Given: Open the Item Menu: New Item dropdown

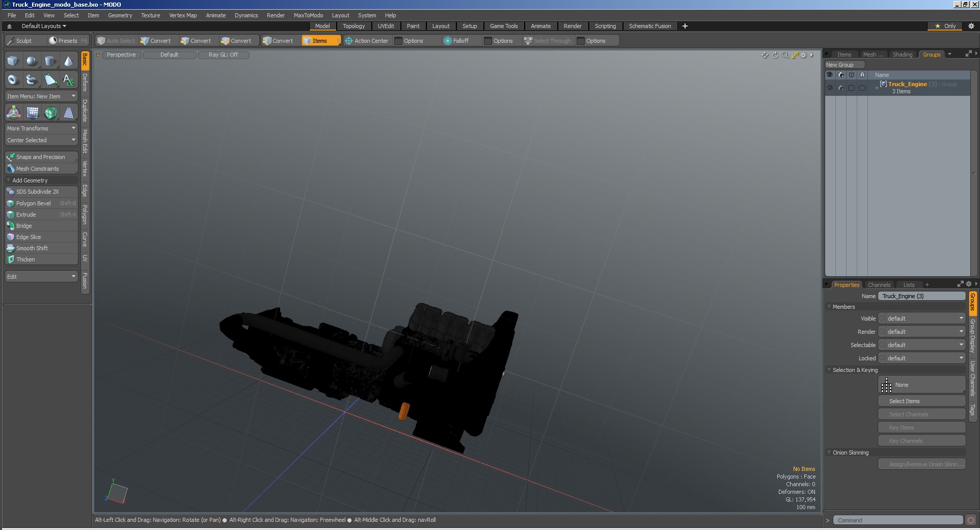Looking at the screenshot, I should pyautogui.click(x=41, y=96).
